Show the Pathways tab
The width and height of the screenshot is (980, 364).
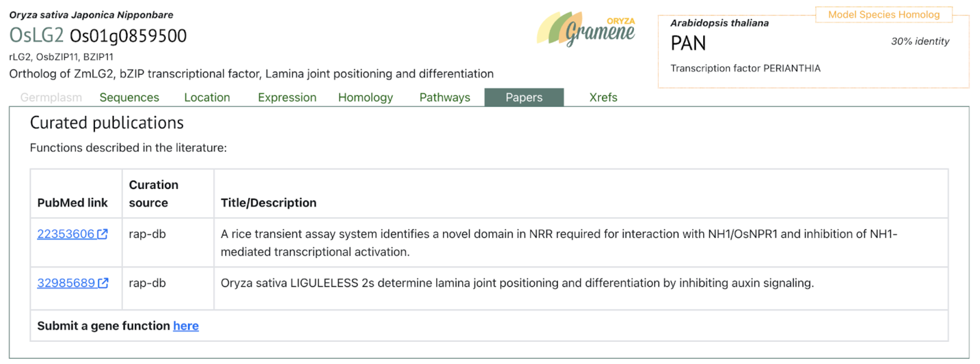pos(445,97)
